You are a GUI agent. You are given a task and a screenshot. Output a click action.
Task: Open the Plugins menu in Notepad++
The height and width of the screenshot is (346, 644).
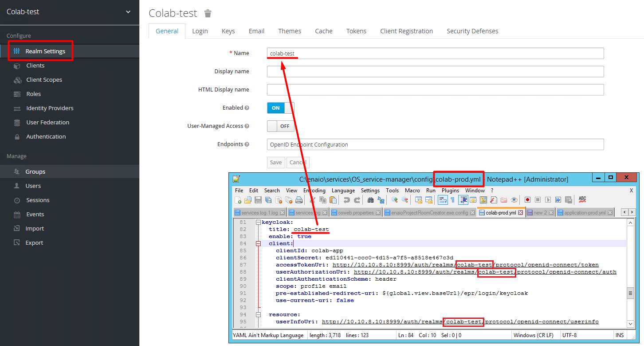(x=450, y=190)
